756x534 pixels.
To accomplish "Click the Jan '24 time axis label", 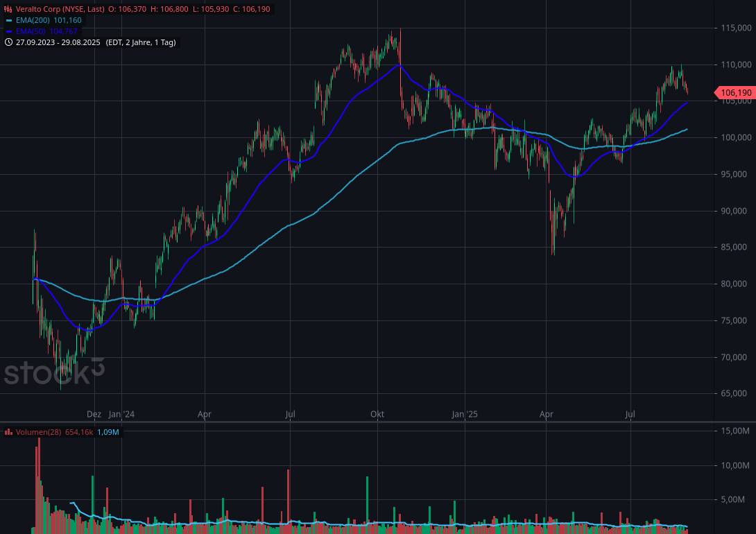I will click(x=121, y=414).
